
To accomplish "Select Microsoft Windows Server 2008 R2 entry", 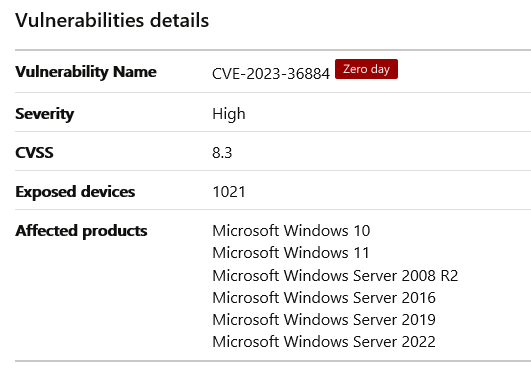I will pyautogui.click(x=335, y=276).
